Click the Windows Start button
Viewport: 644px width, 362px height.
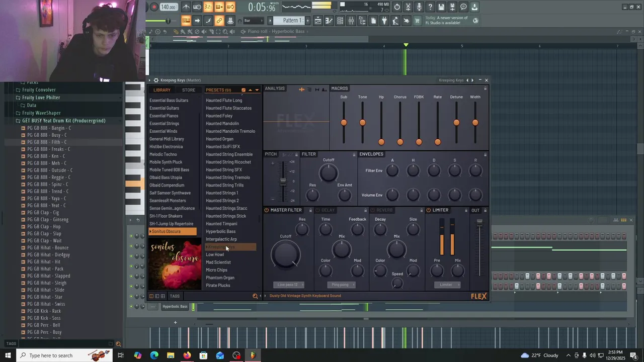click(x=8, y=355)
